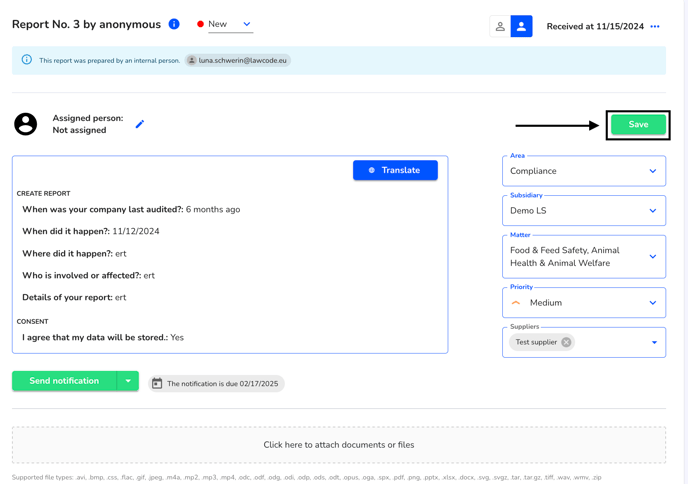Expand the Matter Food & Feed Safety dropdown
The height and width of the screenshot is (484, 688).
584,257
